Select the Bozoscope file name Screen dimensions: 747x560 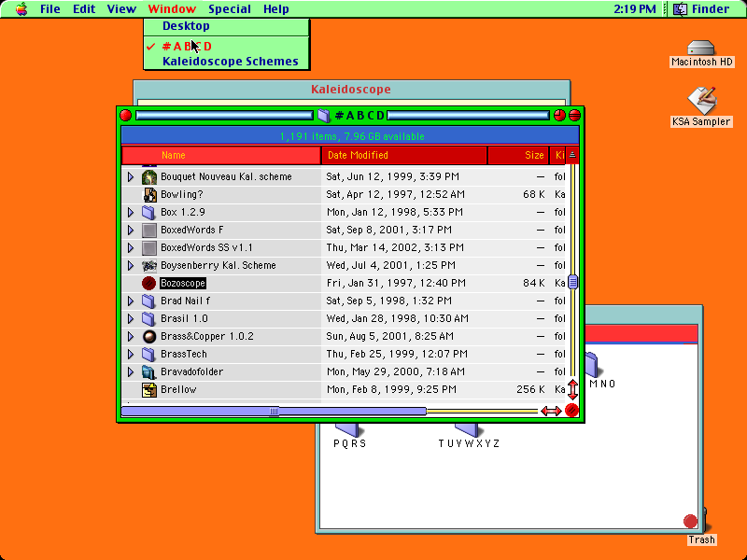(x=183, y=284)
